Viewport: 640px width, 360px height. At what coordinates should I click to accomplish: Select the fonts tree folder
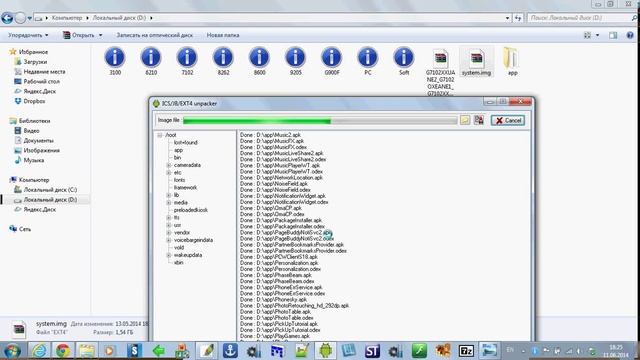click(179, 180)
